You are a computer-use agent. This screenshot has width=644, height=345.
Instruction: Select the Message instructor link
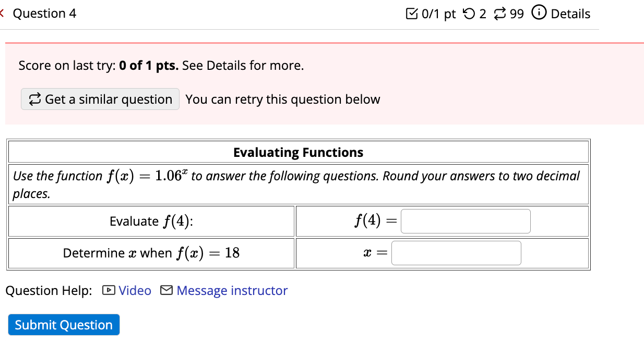(x=232, y=290)
